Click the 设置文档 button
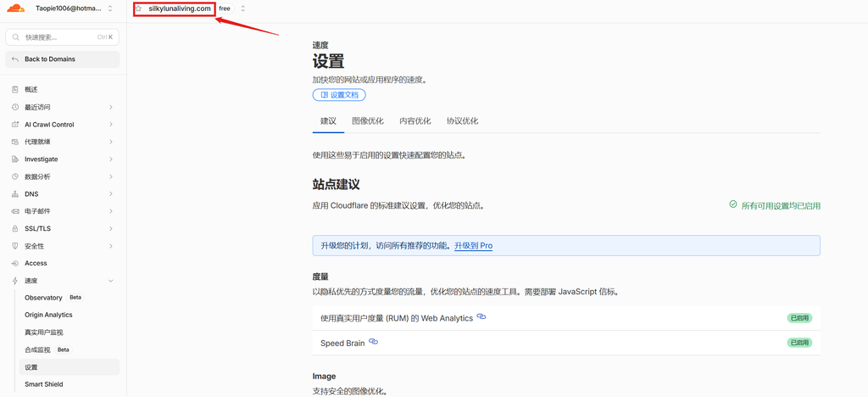Image resolution: width=868 pixels, height=397 pixels. (x=339, y=95)
